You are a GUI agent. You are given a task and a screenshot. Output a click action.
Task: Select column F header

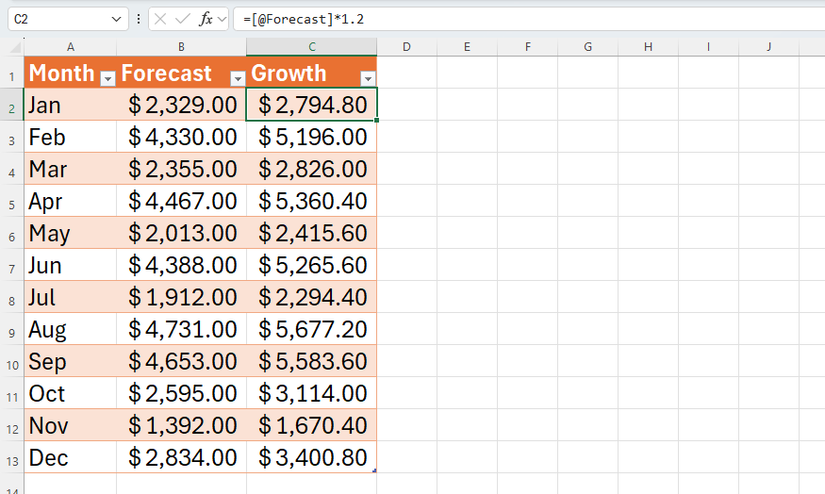(x=527, y=47)
